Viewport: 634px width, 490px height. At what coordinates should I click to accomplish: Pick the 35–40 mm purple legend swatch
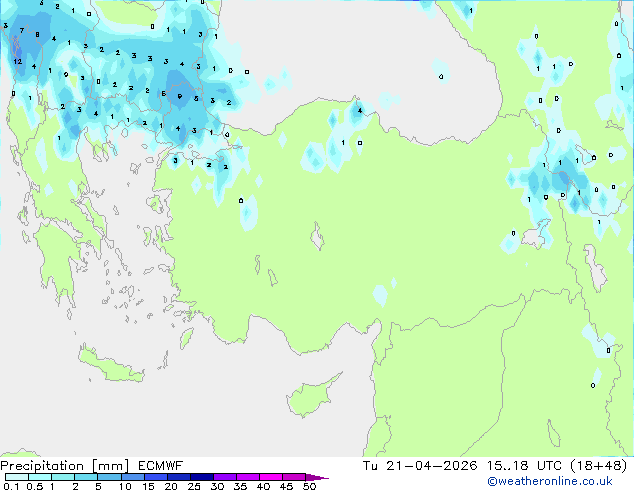tap(248, 477)
